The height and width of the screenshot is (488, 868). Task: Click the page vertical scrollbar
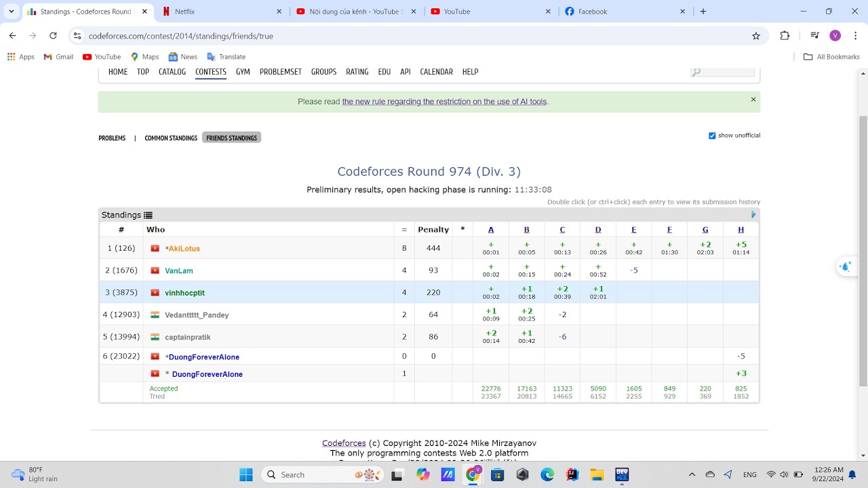click(x=863, y=251)
